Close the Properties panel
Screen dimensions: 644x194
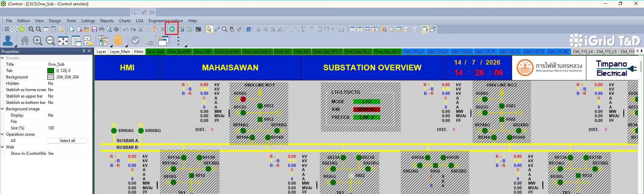pyautogui.click(x=89, y=51)
